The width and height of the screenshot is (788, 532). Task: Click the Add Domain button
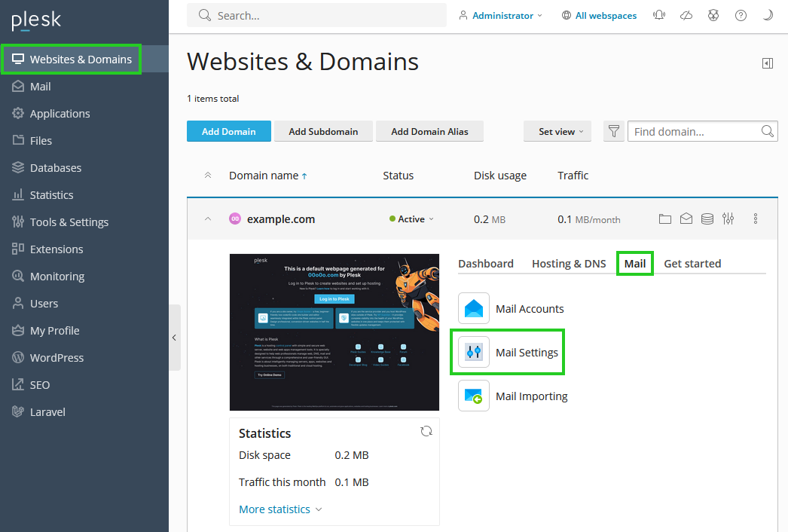(x=228, y=131)
